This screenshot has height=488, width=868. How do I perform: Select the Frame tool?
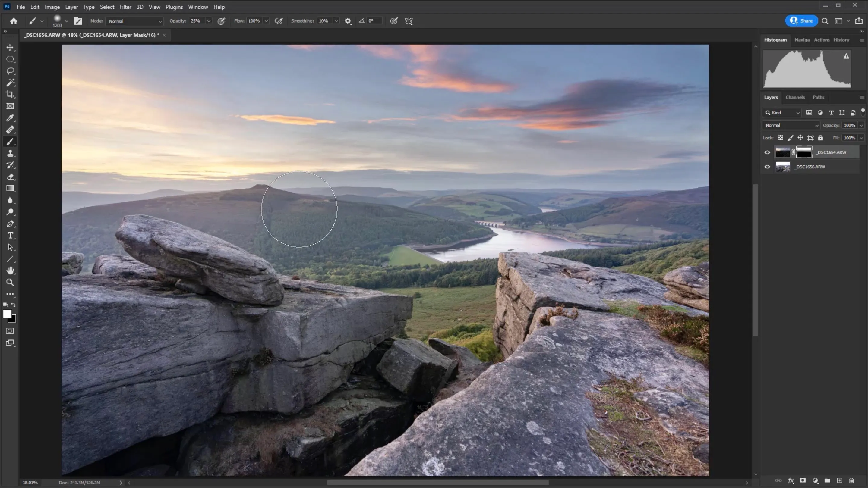[x=10, y=106]
